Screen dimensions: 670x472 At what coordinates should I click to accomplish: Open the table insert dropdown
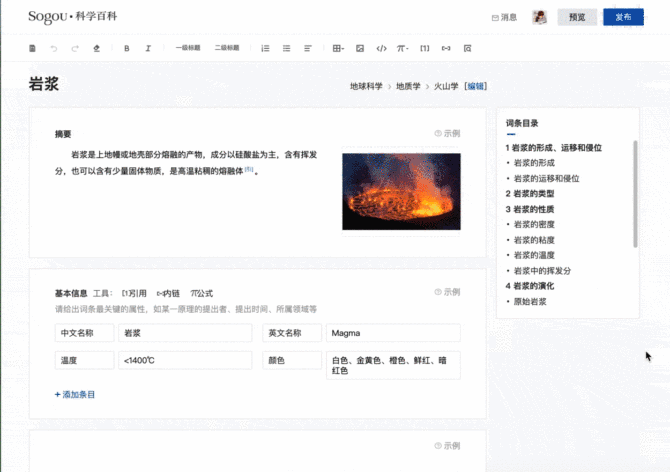(x=337, y=48)
